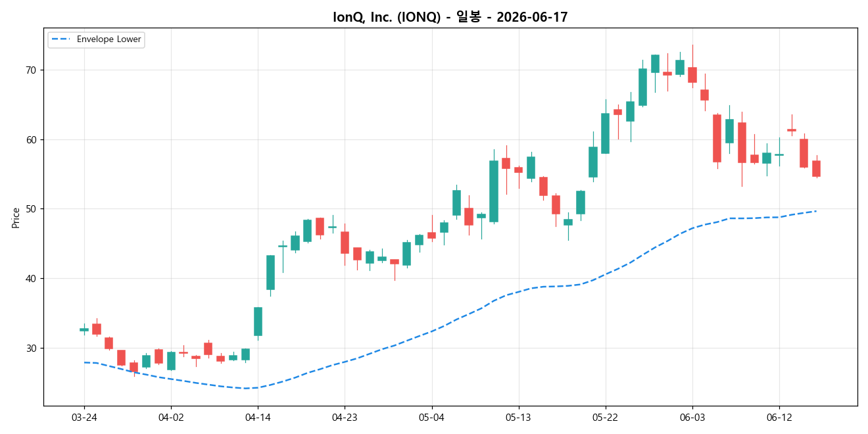Click the 04-02 x-axis date label

click(x=171, y=418)
